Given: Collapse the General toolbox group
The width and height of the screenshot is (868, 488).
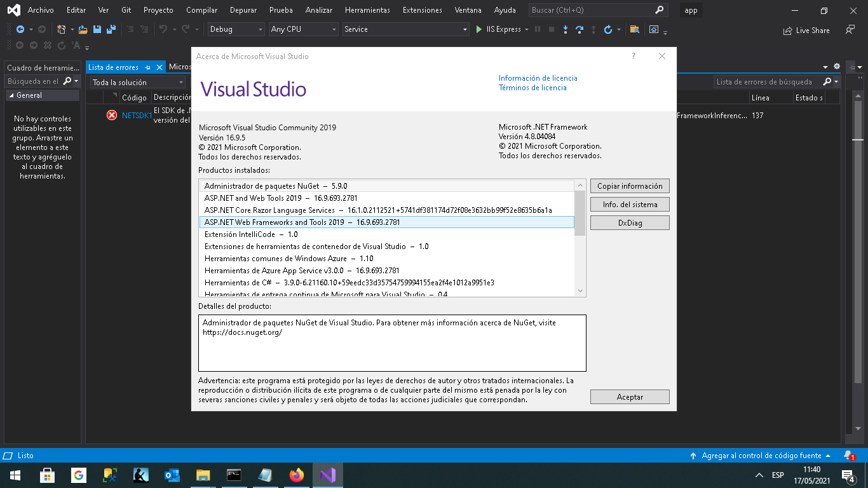Looking at the screenshot, I should [x=11, y=95].
